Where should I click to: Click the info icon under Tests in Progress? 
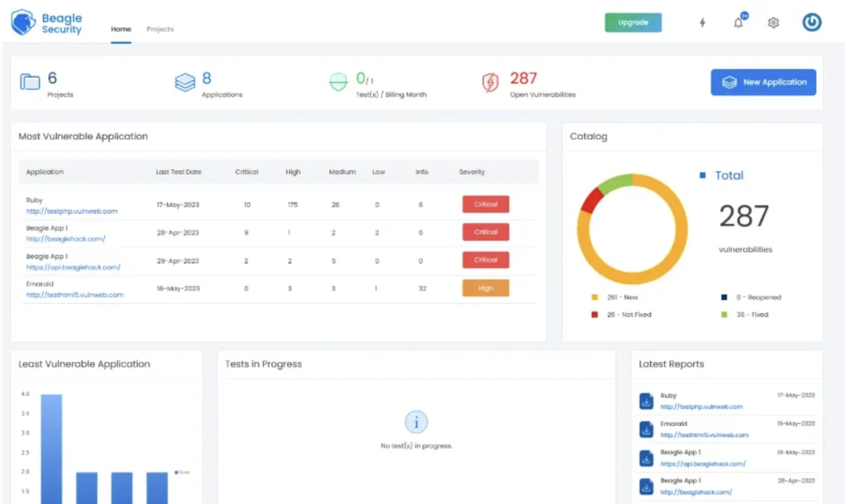pyautogui.click(x=416, y=422)
